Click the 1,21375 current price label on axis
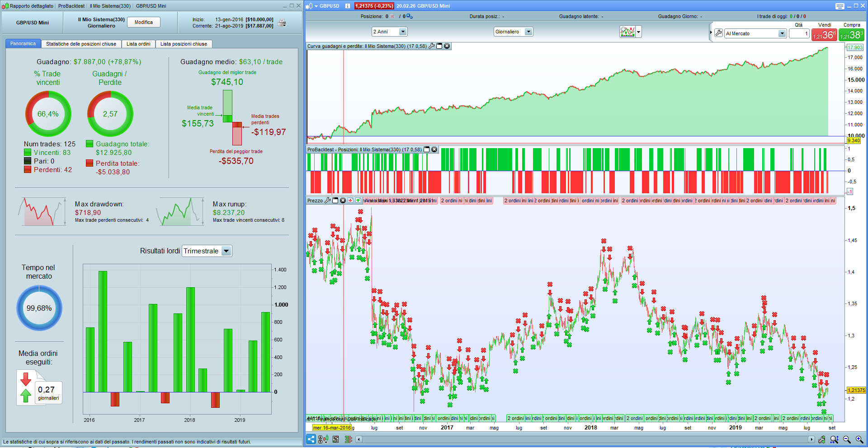This screenshot has width=868, height=448. (x=856, y=390)
